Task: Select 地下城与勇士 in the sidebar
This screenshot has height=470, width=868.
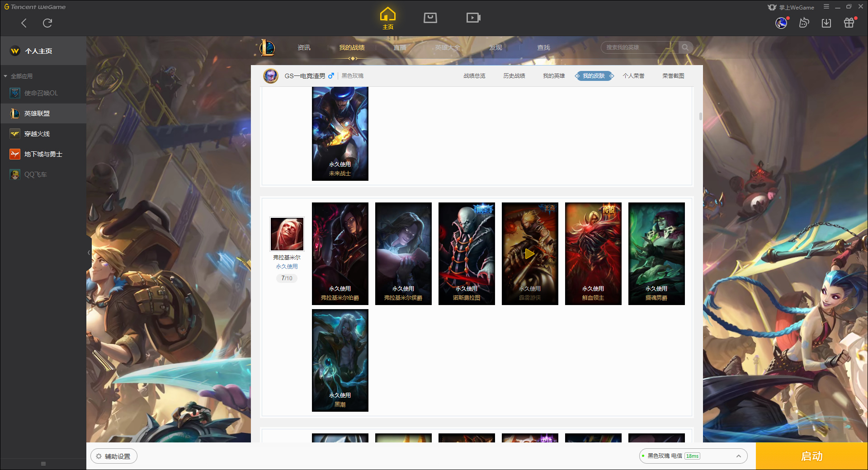Action: (43, 154)
